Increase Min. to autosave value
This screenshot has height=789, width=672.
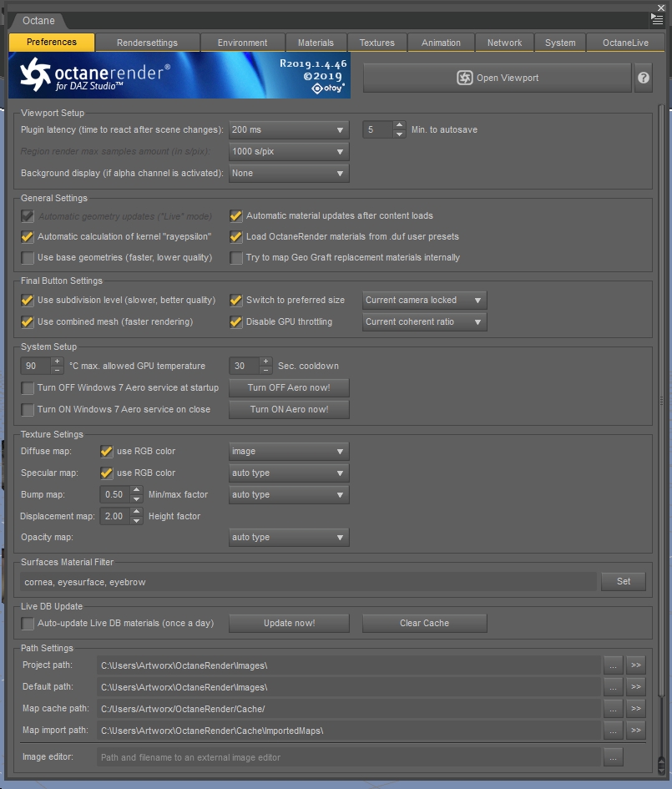pyautogui.click(x=399, y=125)
